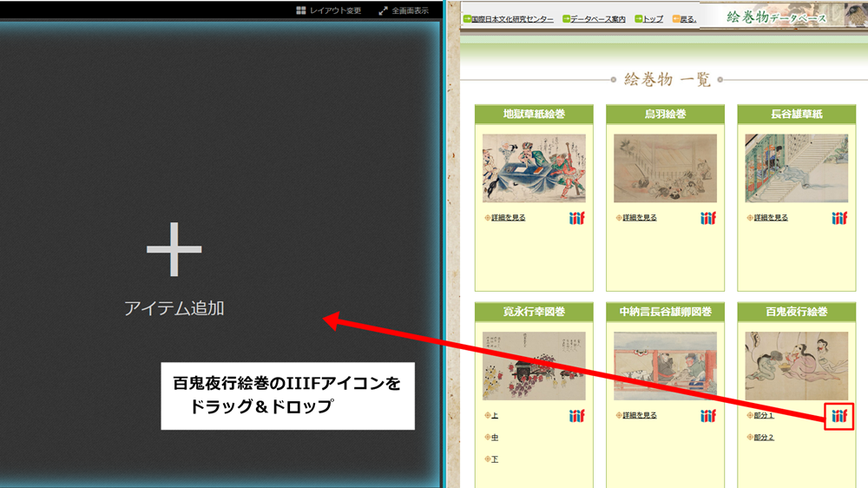Click the 寛永行幸図巻 thumbnail image
Image resolution: width=868 pixels, height=488 pixels.
[x=534, y=366]
